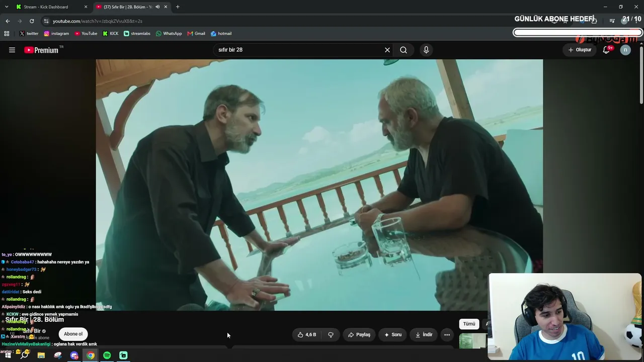Open the YouTube guide hamburger menu
Screen dimensions: 644x362
coord(12,50)
